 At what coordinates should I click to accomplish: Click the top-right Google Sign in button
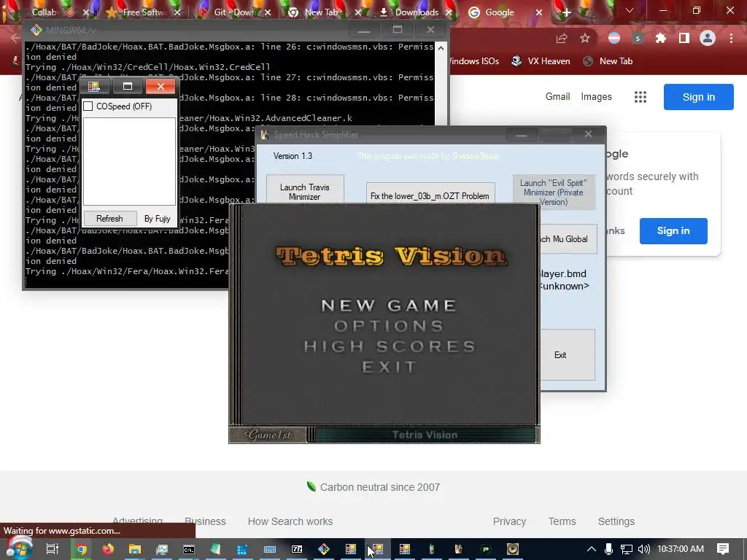coord(698,97)
